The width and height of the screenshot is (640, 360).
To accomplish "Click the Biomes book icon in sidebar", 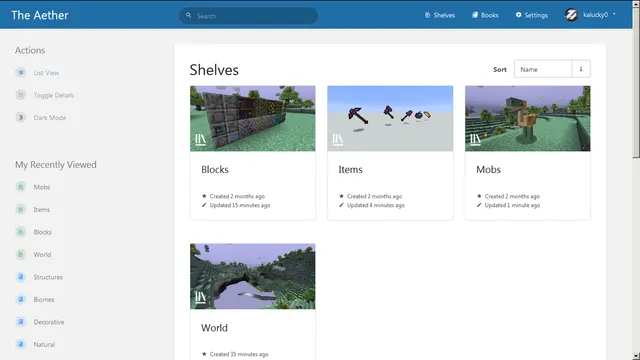I will click(x=20, y=299).
